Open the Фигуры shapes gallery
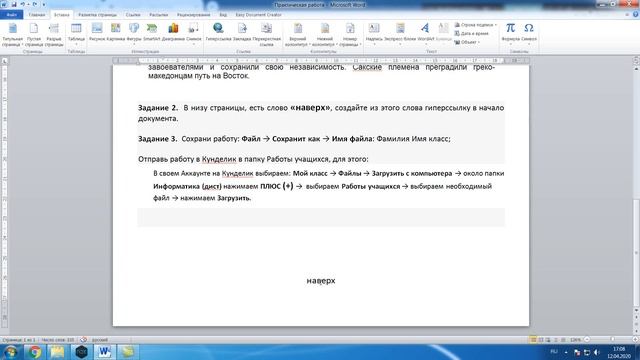Screen dimensions: 640x360 [x=134, y=33]
